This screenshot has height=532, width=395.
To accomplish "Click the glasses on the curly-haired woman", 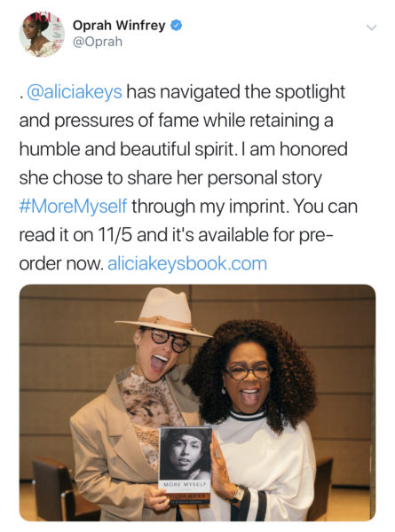I will tap(248, 372).
